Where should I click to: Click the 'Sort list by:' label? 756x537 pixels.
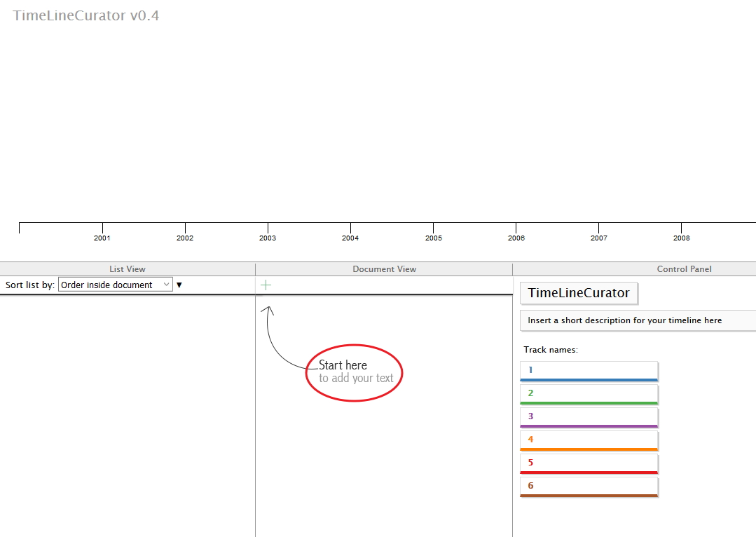(x=30, y=285)
